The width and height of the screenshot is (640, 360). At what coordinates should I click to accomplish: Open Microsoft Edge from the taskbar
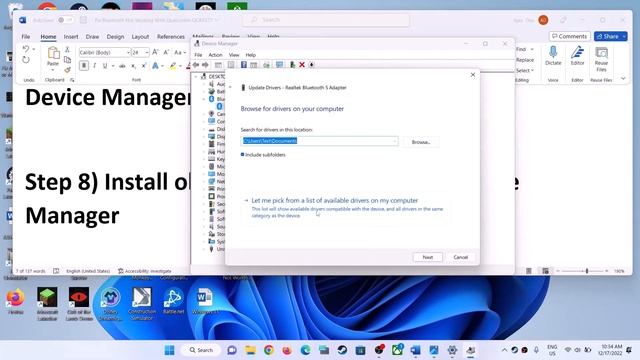pyautogui.click(x=305, y=350)
